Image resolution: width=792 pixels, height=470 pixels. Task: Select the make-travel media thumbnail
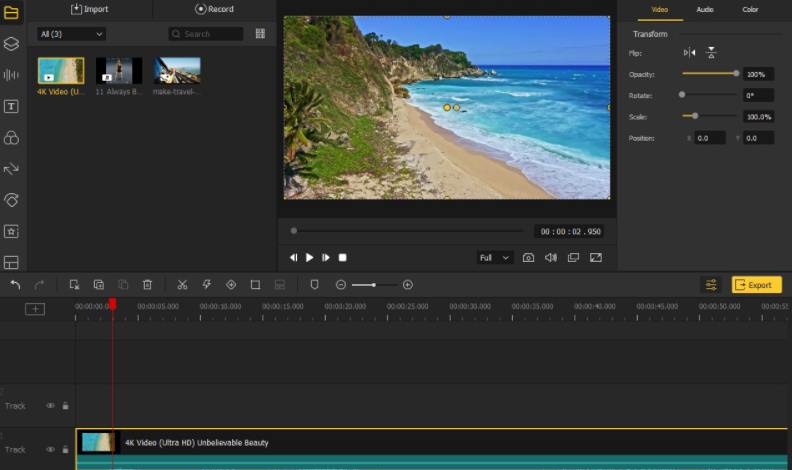tap(177, 70)
